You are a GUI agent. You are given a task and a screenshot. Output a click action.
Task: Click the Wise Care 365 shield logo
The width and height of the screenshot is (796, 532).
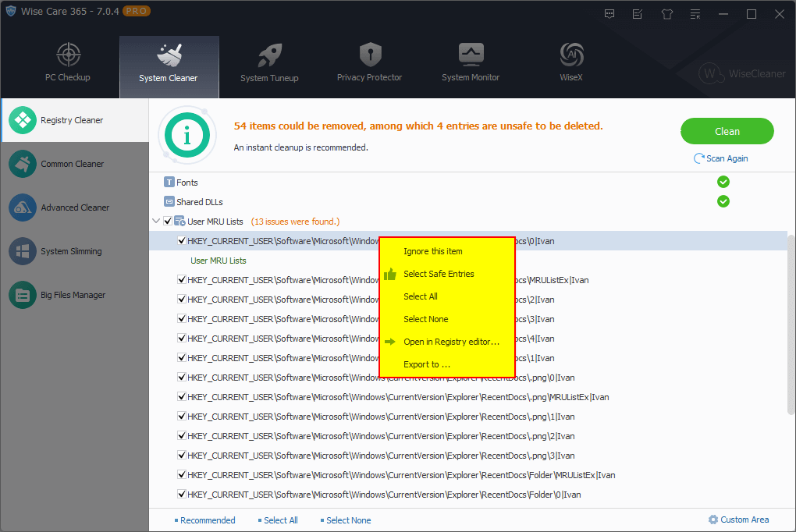click(11, 11)
